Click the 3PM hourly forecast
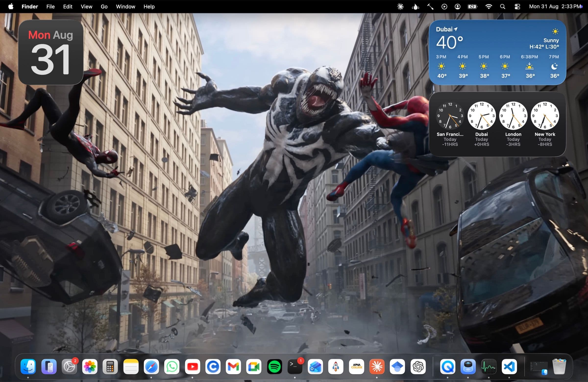Image resolution: width=588 pixels, height=382 pixels. pyautogui.click(x=441, y=67)
